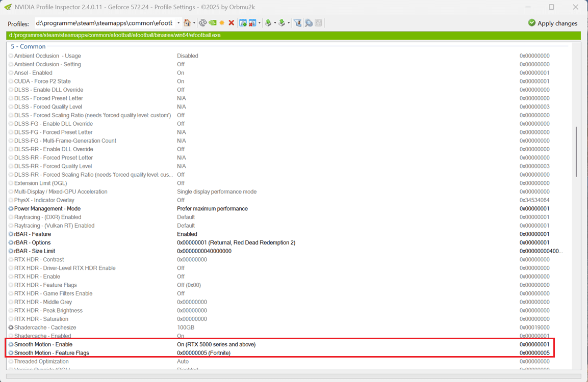This screenshot has height=382, width=588.
Task: Click the gear icon beside rBAR - Size Limit
Action: coord(11,251)
